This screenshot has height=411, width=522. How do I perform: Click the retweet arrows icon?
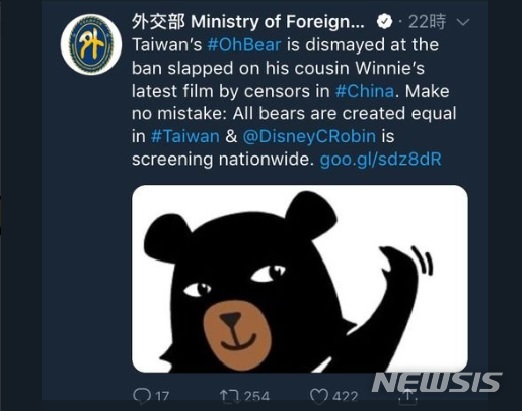230,396
